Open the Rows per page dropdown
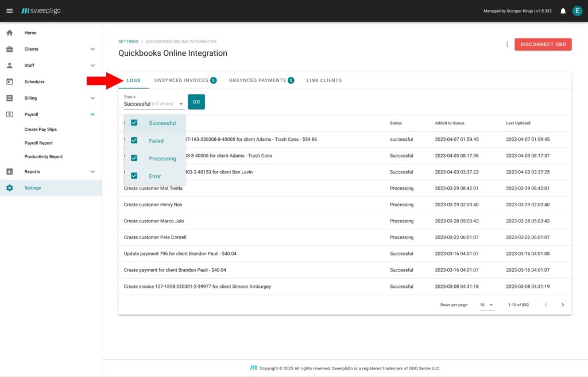The image size is (588, 377). [x=485, y=305]
